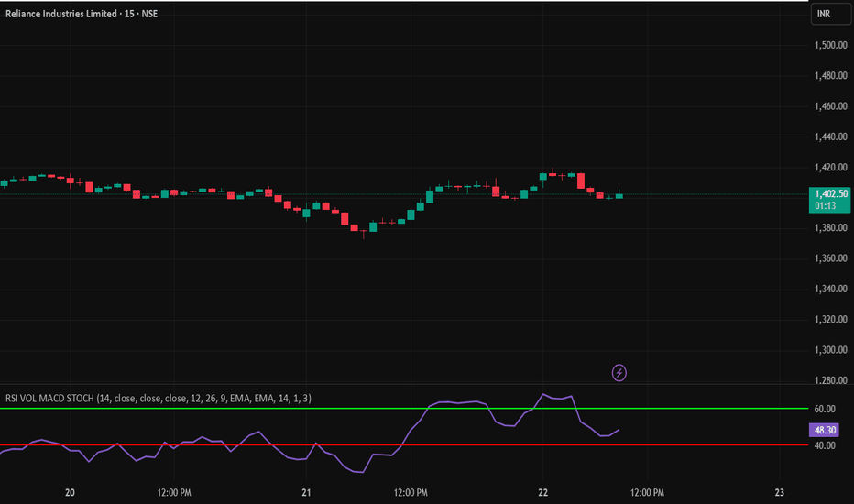Click the 1,500.00 price axis label
Screen dimensions: 854x504
830,45
